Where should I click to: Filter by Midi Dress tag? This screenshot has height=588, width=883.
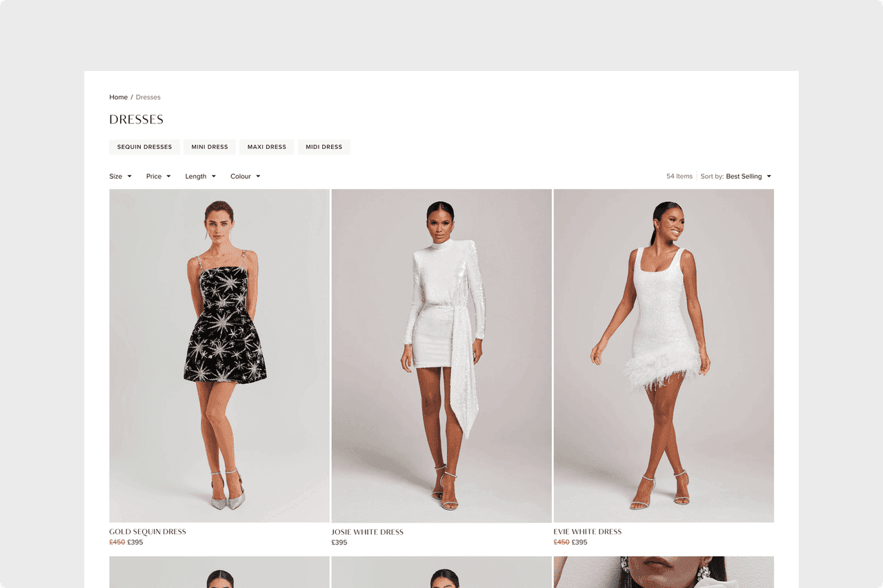coord(324,147)
